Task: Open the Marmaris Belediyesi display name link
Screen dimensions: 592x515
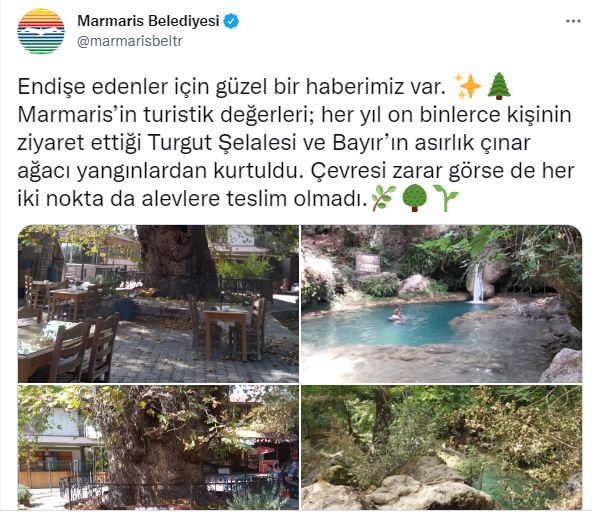Action: point(148,21)
